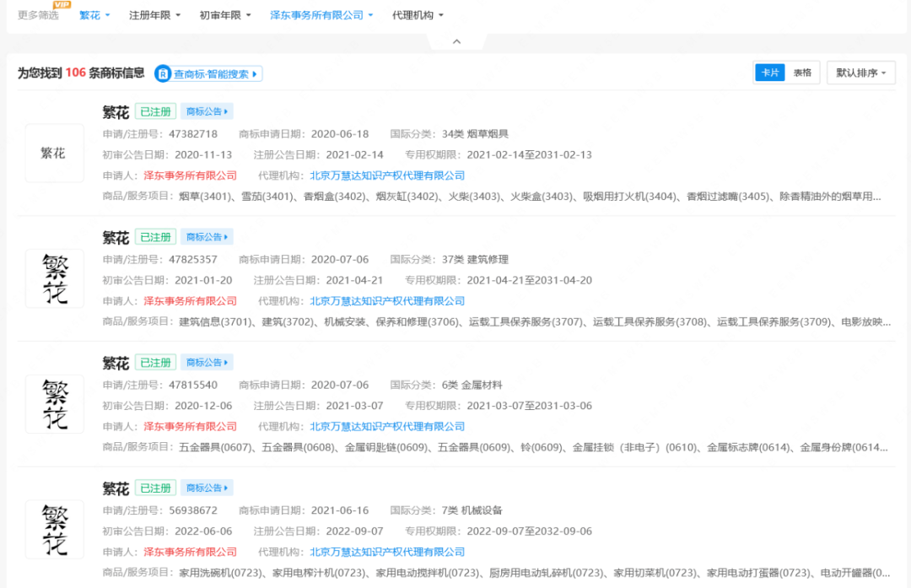Open applicant 泽东事务所有限公司 in the 47382718 record
This screenshot has height=588, width=911.
point(191,175)
